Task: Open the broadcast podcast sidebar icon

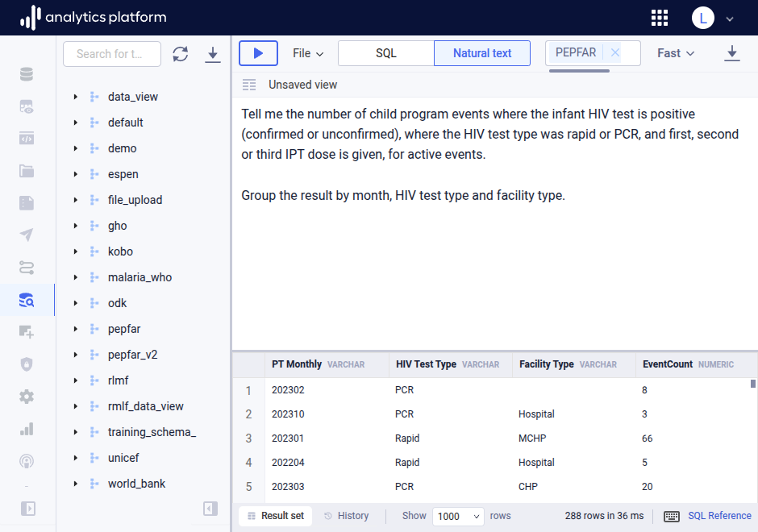Action: 27,461
